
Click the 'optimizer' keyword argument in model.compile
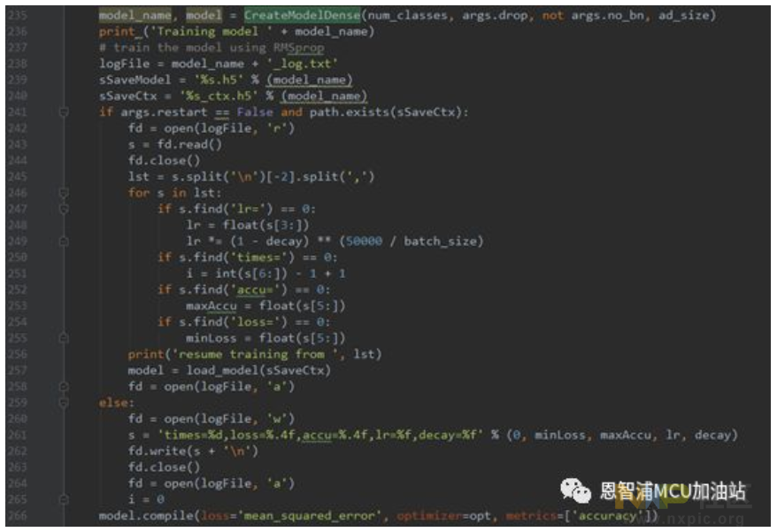(x=427, y=515)
